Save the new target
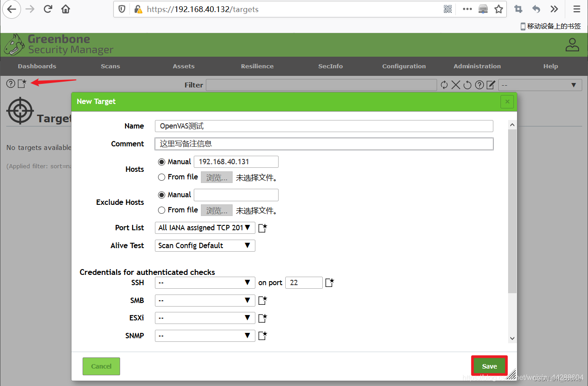This screenshot has height=386, width=588. click(x=489, y=366)
